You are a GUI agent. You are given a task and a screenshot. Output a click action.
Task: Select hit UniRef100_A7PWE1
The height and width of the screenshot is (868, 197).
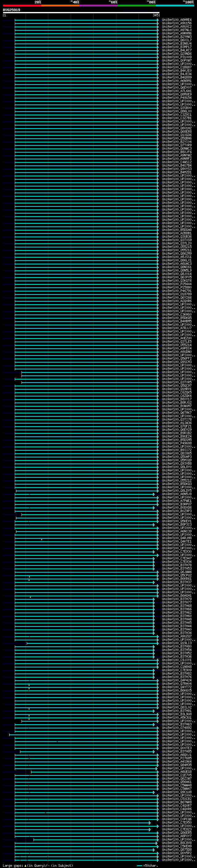[177, 501]
